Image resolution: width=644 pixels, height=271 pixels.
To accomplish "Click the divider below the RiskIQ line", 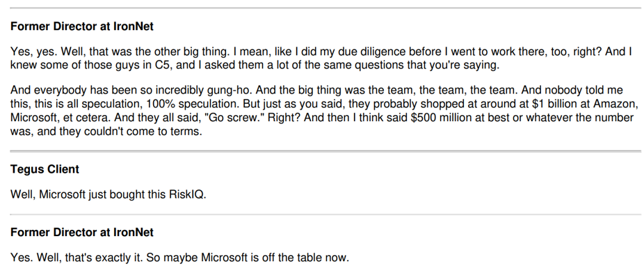I will pos(325,214).
